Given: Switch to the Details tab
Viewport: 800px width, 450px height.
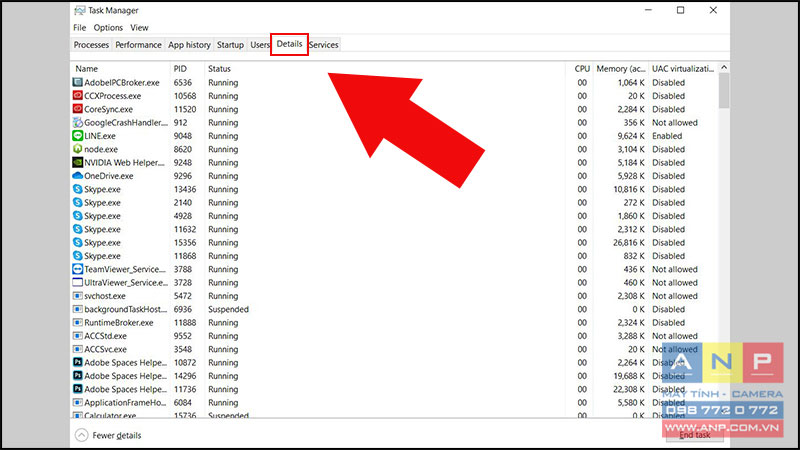Looking at the screenshot, I should [289, 44].
